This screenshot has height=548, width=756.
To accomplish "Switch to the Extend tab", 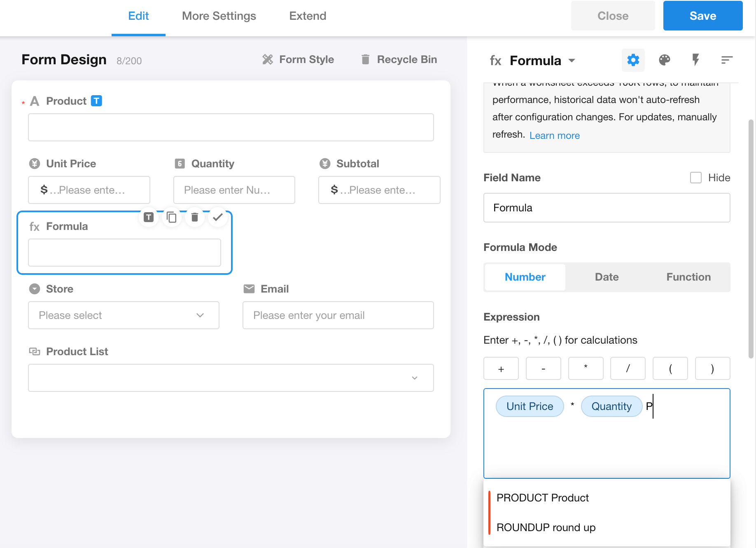I will (x=308, y=16).
